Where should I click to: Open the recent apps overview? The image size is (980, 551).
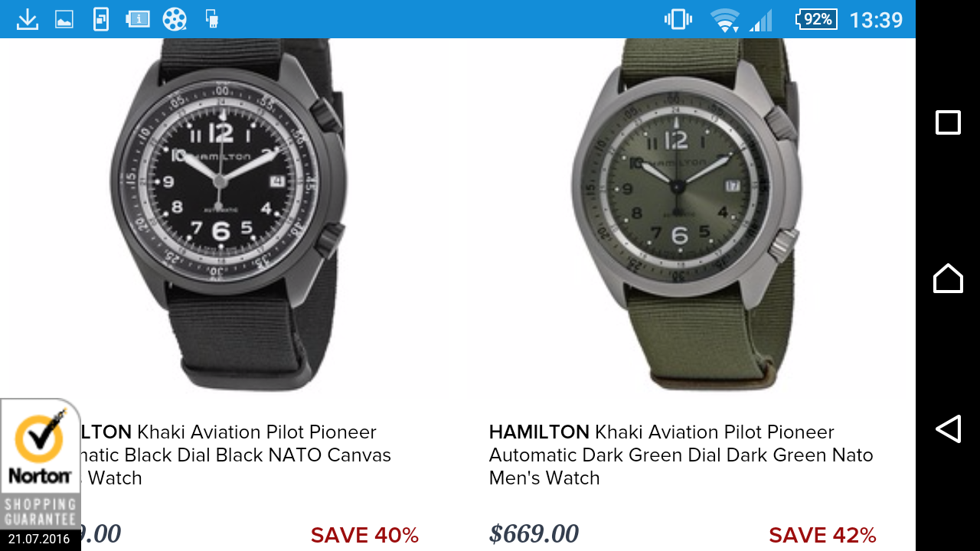click(948, 122)
